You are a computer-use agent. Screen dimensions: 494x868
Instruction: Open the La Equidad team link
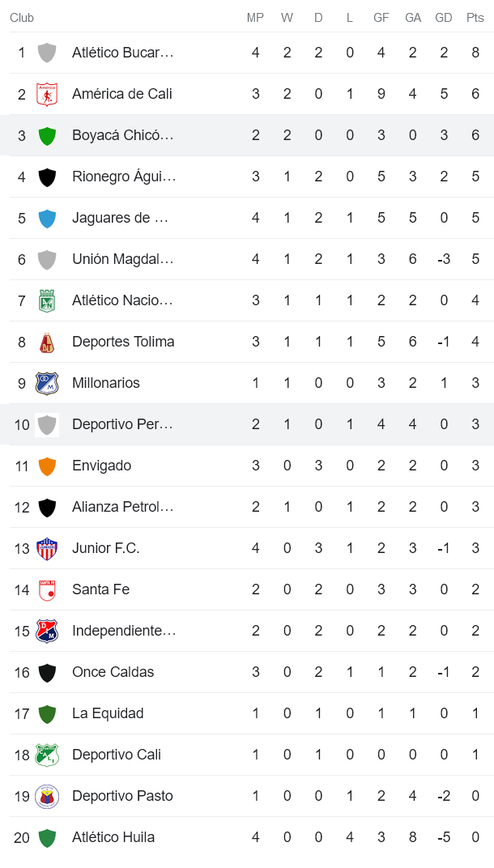[x=108, y=713]
